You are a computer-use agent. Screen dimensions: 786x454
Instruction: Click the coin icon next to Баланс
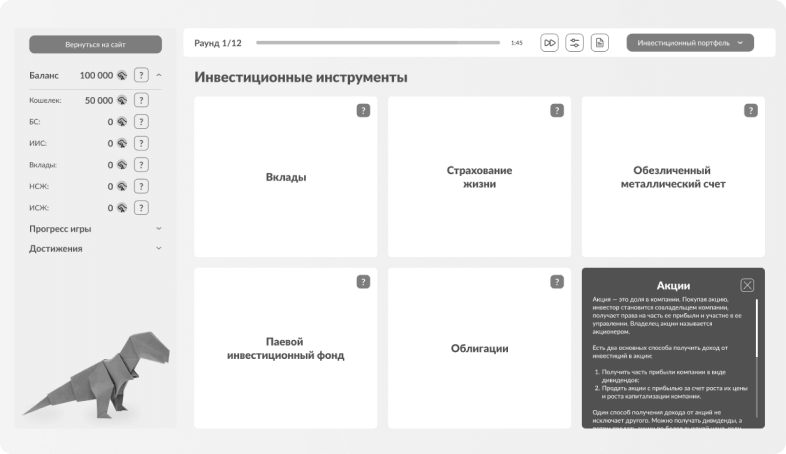click(122, 75)
